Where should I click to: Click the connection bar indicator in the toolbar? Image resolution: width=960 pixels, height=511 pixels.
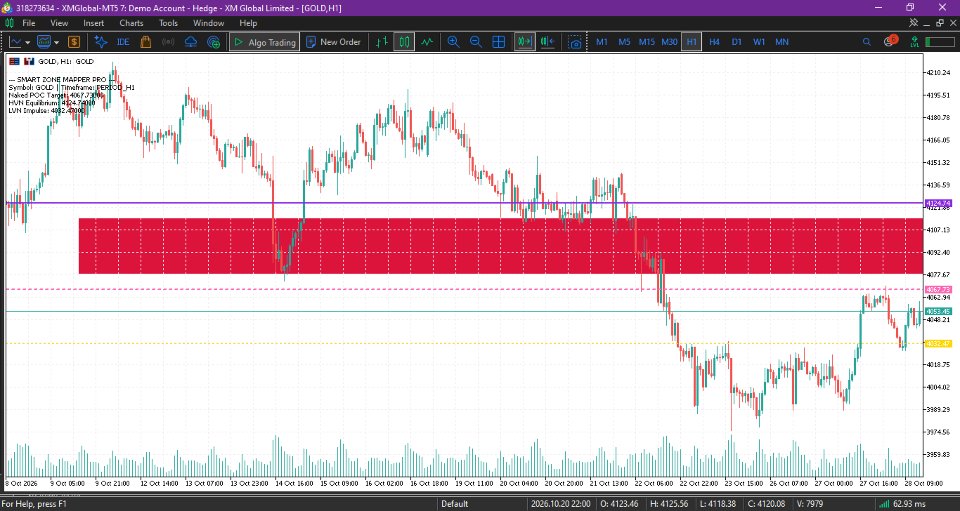pyautogui.click(x=939, y=42)
